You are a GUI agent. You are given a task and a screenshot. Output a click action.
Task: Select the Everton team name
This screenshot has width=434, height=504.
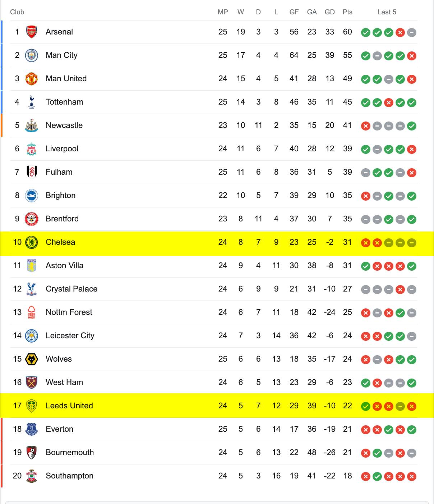point(60,429)
